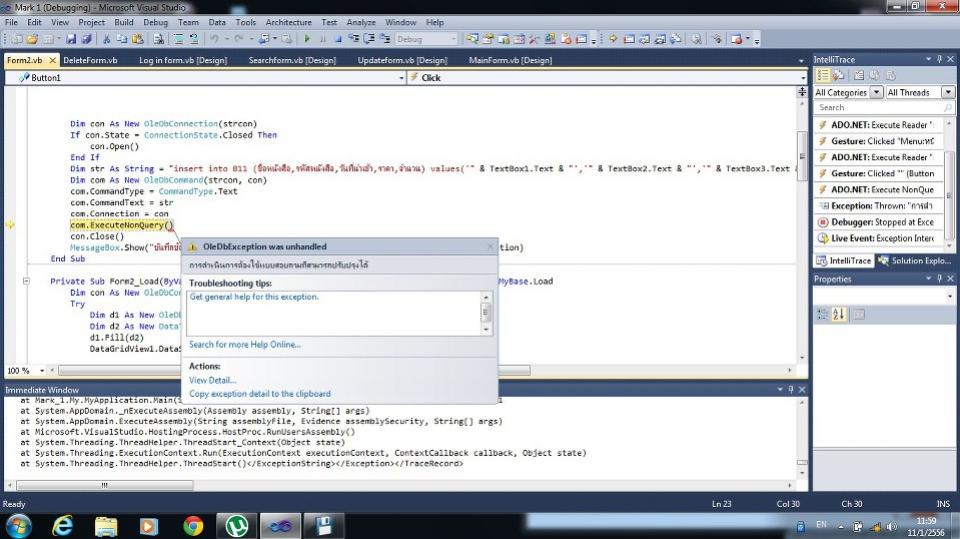The image size is (960, 539).
Task: Open the All Threads dropdown
Action: [948, 92]
